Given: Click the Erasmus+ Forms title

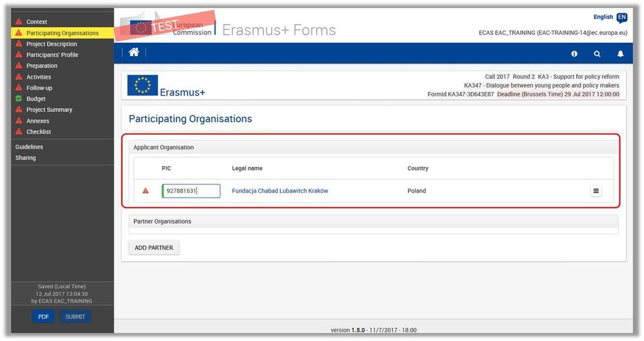Looking at the screenshot, I should click(x=279, y=30).
